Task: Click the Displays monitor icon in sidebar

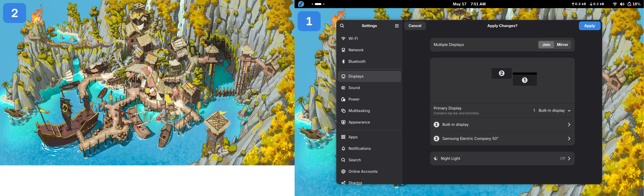Action: [344, 76]
